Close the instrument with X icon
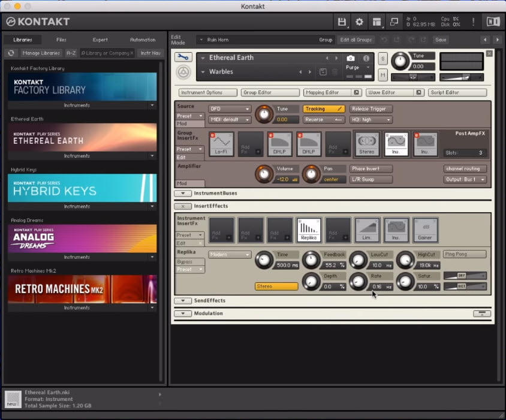The height and width of the screenshot is (420, 506). point(490,53)
